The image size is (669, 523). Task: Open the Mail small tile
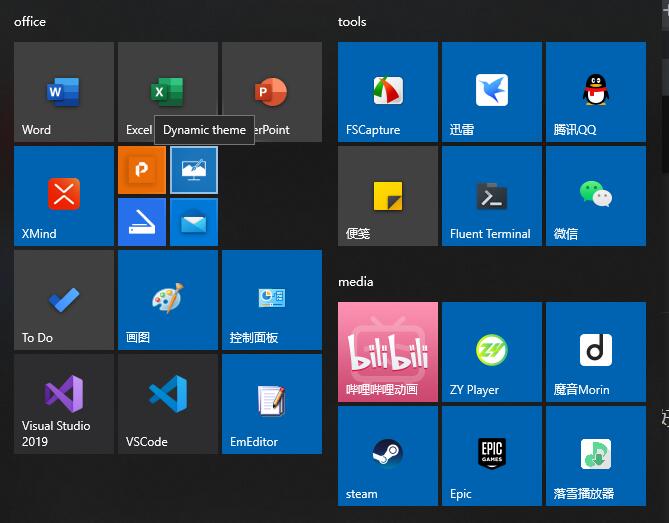click(194, 222)
